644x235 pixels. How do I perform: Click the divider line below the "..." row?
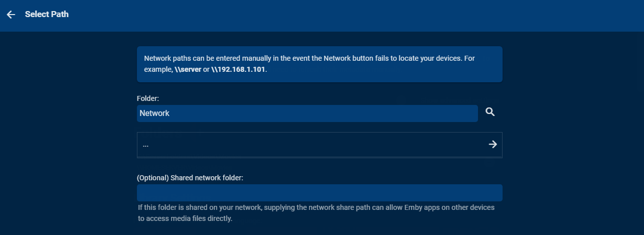pos(319,157)
